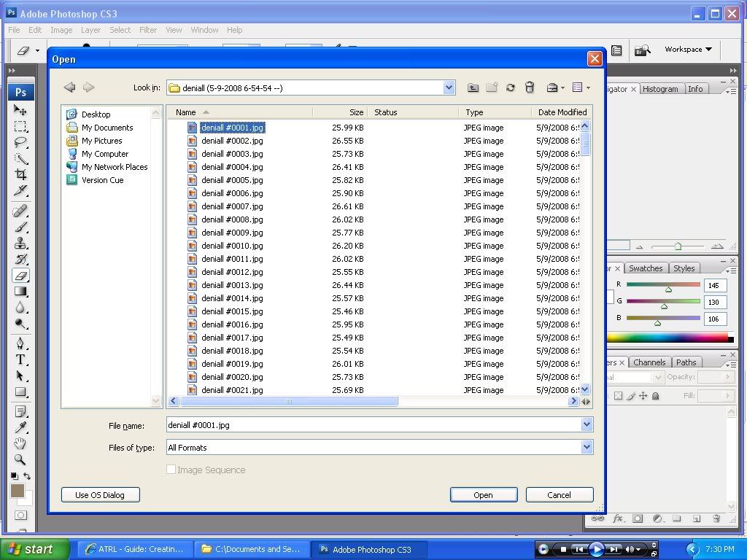Image resolution: width=747 pixels, height=560 pixels.
Task: Open the Tools dropdown in Open dialog
Action: tap(555, 87)
